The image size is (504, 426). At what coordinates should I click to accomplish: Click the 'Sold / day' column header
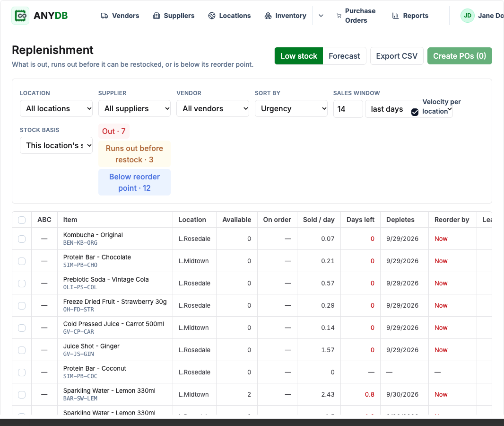point(319,220)
